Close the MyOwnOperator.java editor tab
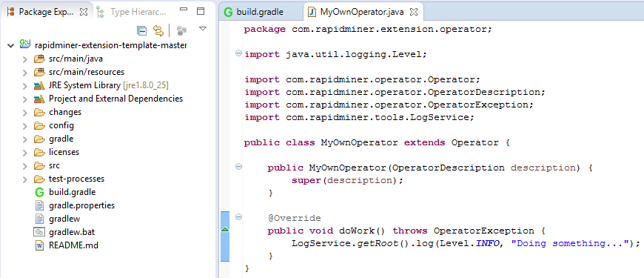This screenshot has height=278, width=644. pos(414,13)
